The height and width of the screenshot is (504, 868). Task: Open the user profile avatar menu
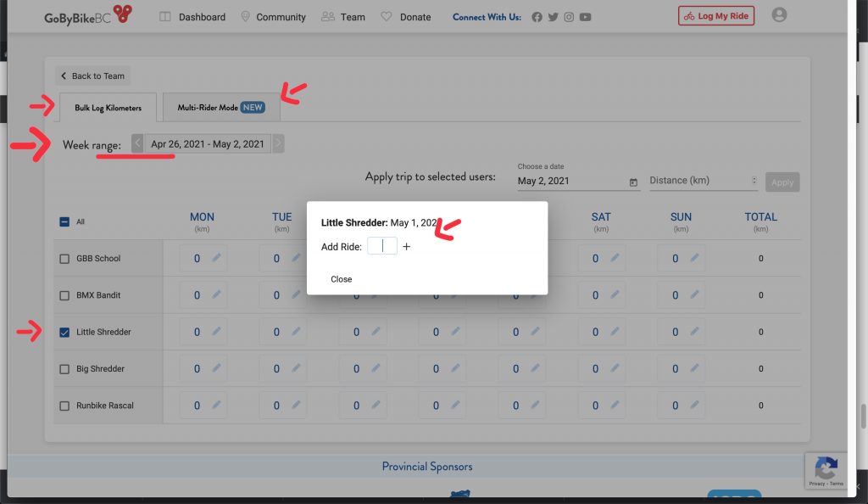pos(779,15)
